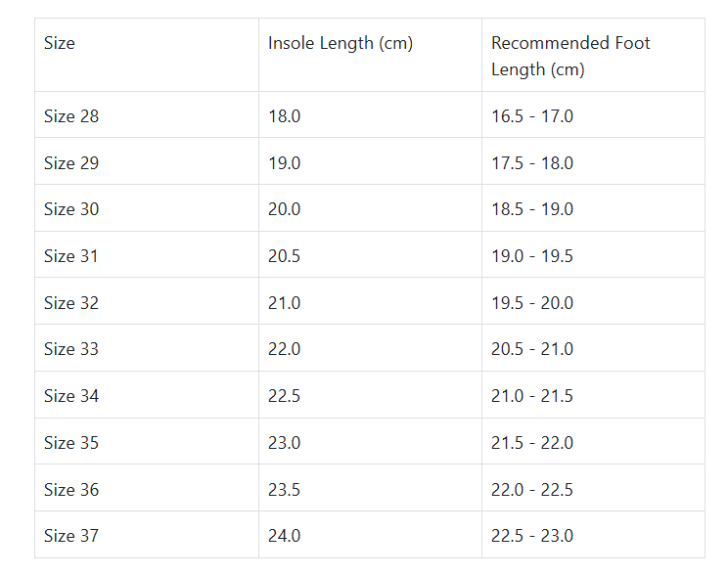
Task: Select the Size 29 cell
Action: (71, 162)
